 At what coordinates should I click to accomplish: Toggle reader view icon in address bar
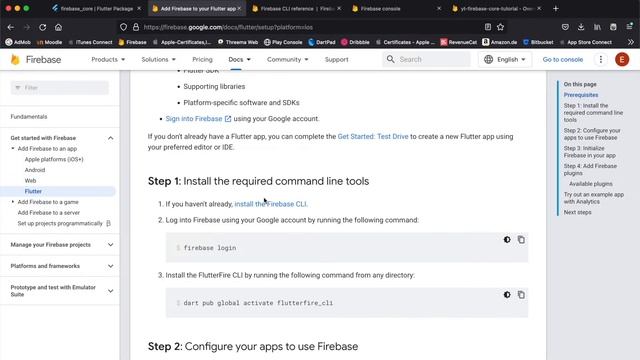tap(488, 27)
